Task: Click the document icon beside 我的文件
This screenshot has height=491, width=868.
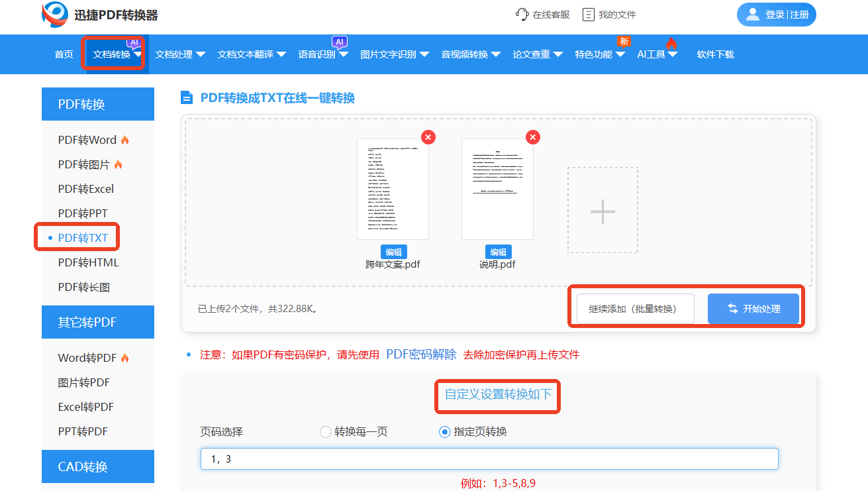Action: pyautogui.click(x=588, y=15)
